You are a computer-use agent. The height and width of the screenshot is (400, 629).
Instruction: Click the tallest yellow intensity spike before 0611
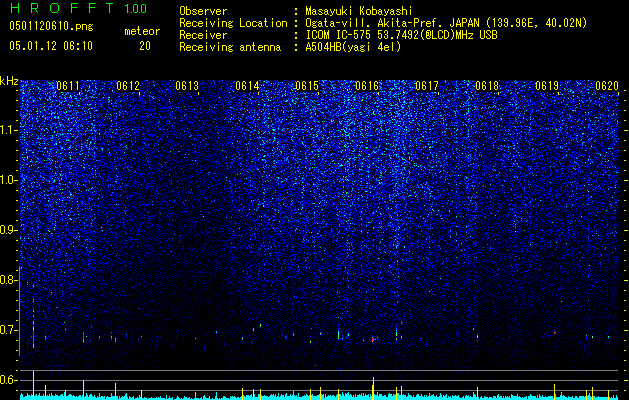33,385
